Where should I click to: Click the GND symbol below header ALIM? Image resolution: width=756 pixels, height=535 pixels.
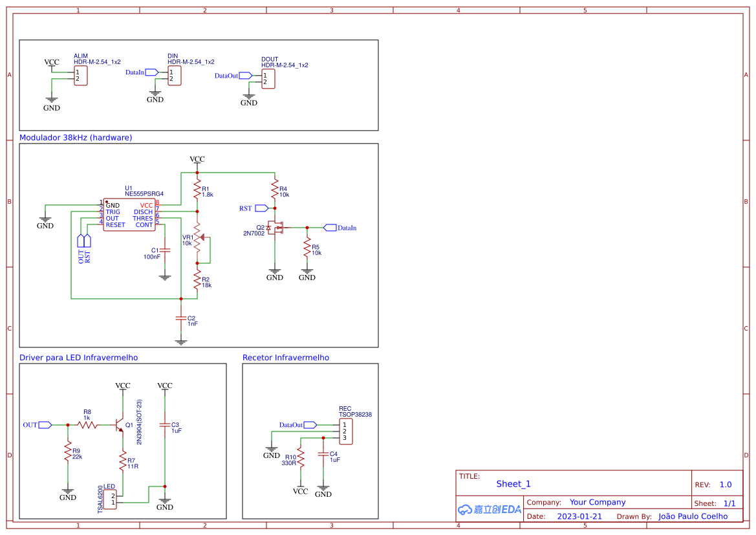[52, 102]
